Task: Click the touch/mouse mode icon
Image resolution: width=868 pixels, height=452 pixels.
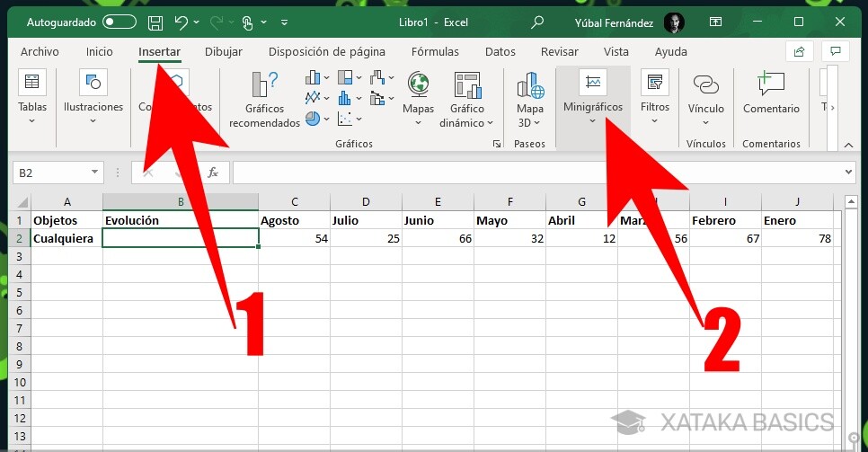Action: point(247,22)
